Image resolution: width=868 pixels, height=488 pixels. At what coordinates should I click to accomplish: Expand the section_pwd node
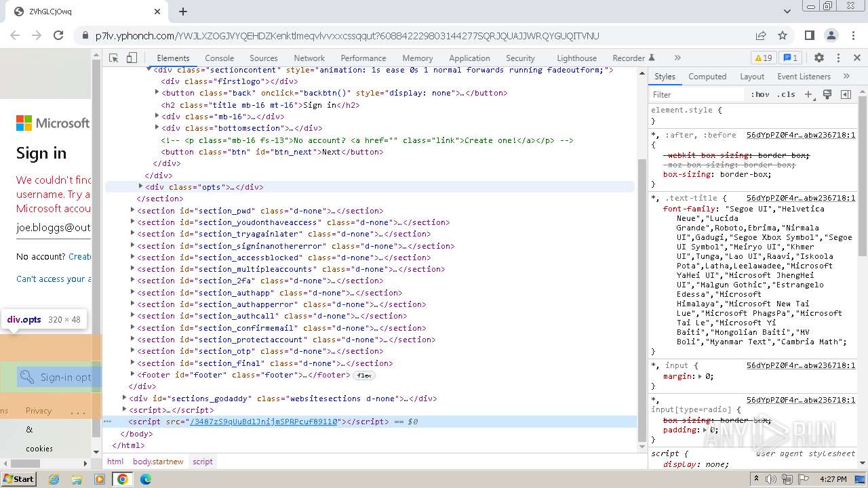tap(133, 211)
